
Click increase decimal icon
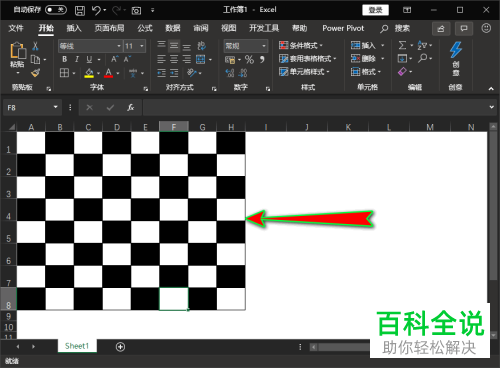point(229,73)
